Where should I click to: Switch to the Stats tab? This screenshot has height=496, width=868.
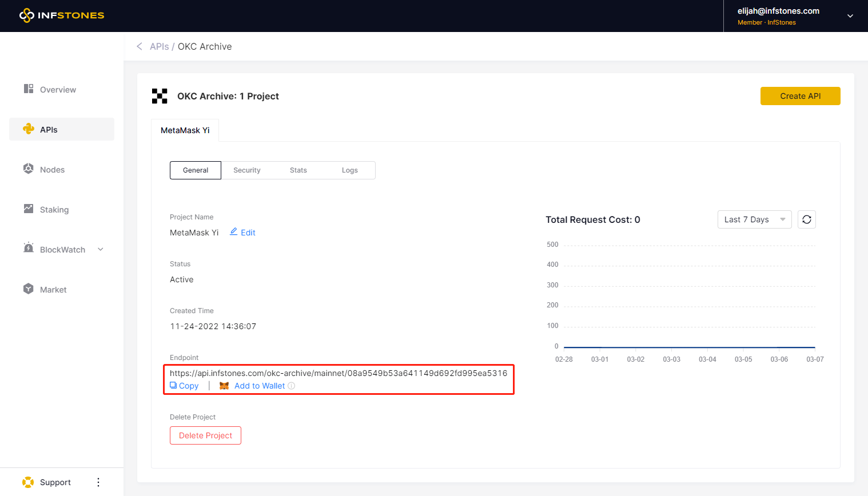pyautogui.click(x=298, y=170)
